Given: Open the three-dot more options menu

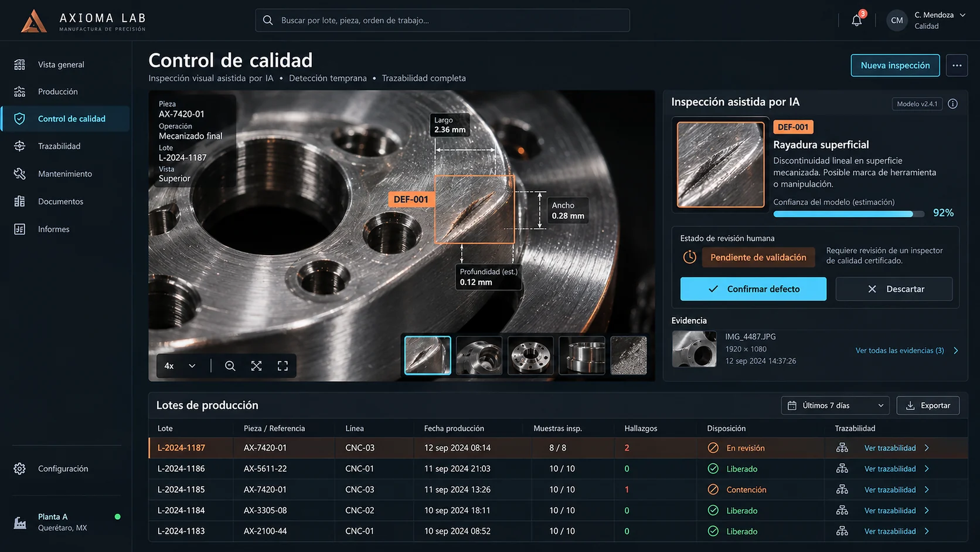Looking at the screenshot, I should tap(957, 65).
